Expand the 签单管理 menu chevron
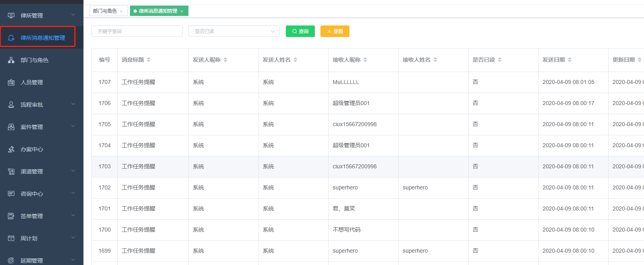644x265 pixels. coord(73,215)
